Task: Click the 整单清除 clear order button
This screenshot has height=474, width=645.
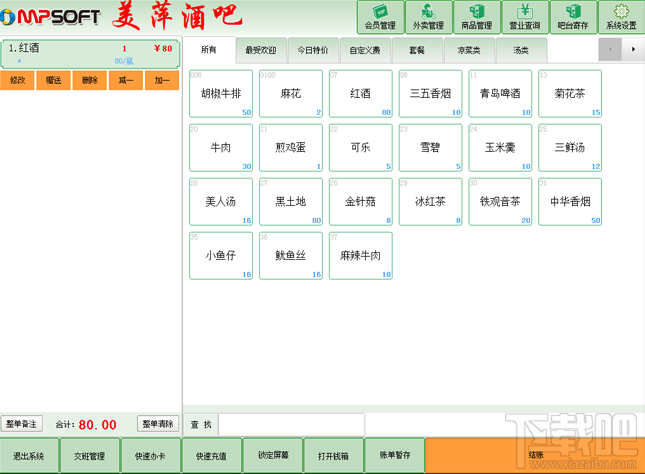Action: [158, 424]
